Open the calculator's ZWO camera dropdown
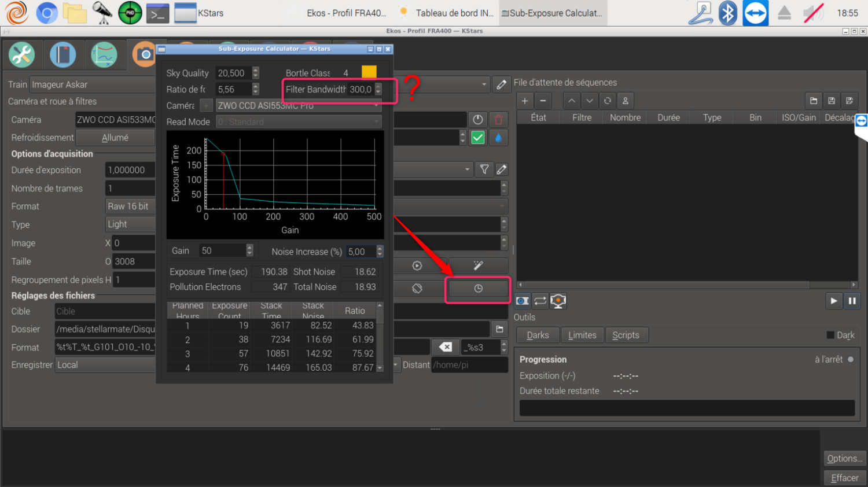Screen dimensions: 868x487 (x=299, y=106)
